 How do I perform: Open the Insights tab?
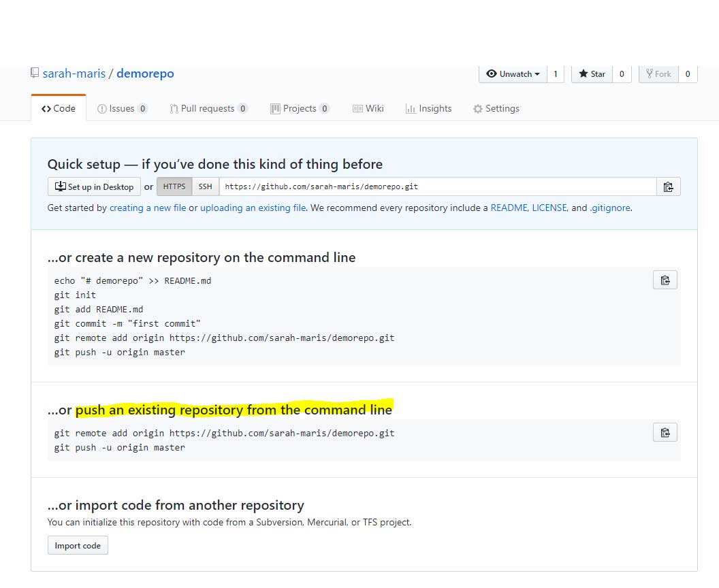click(429, 109)
